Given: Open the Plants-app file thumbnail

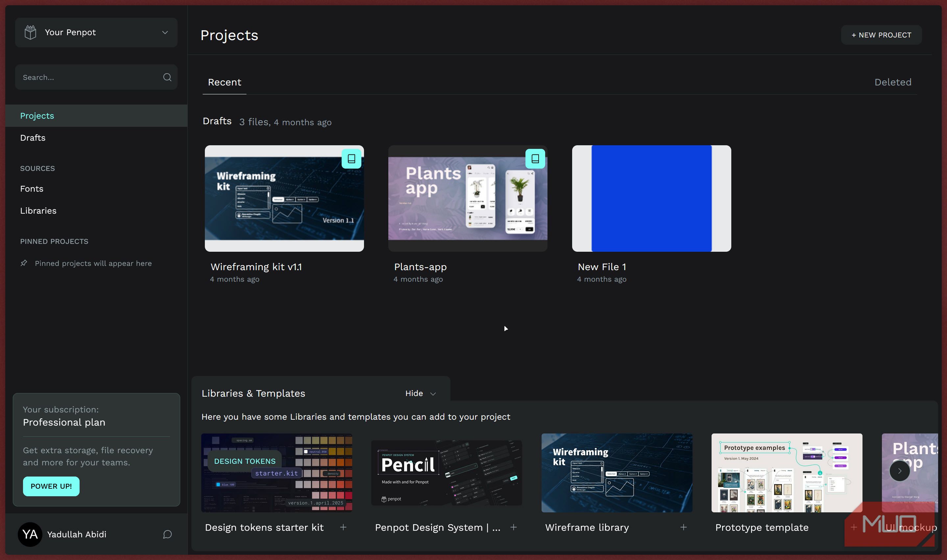Looking at the screenshot, I should click(x=468, y=198).
